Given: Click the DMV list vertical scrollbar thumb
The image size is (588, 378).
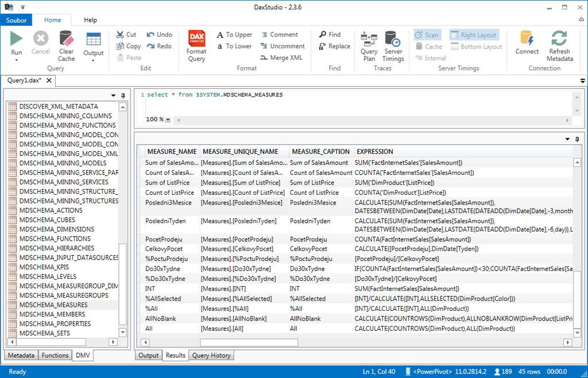Looking at the screenshot, I should (122, 284).
